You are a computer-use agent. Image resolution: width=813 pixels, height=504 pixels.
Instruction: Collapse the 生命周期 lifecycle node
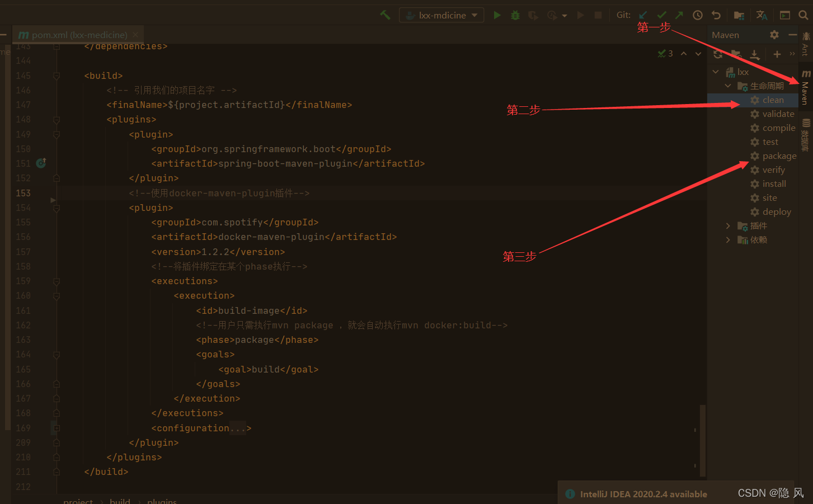(728, 86)
